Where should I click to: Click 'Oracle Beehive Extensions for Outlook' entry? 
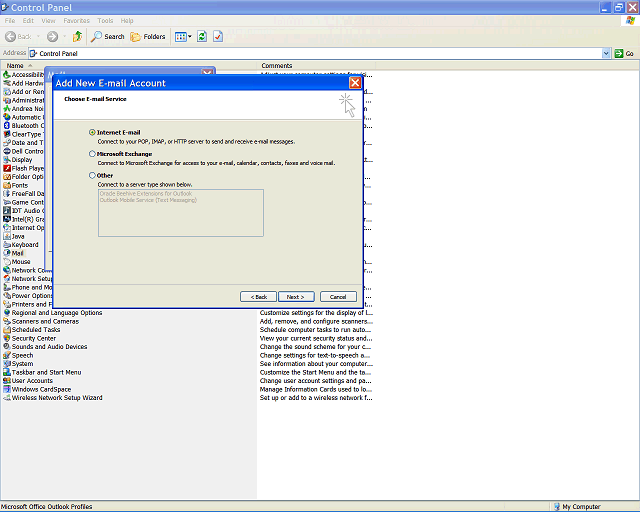point(146,194)
